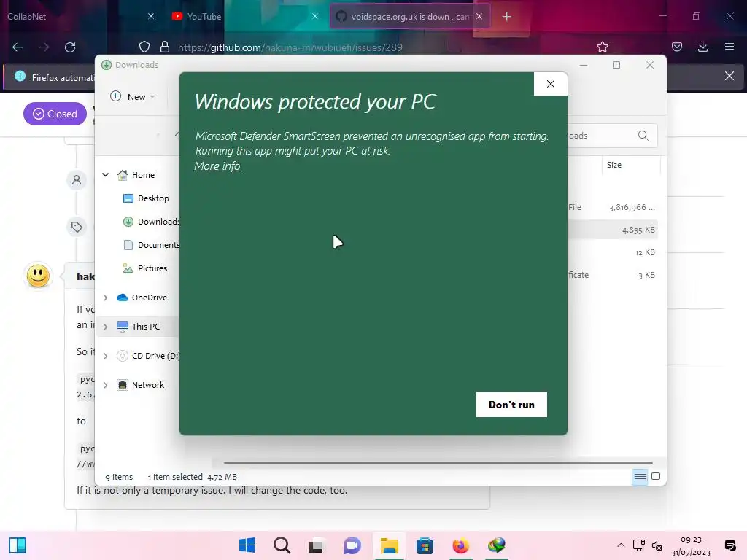Close the voidspace.org.uk tab
This screenshot has width=747, height=560.
(x=479, y=16)
